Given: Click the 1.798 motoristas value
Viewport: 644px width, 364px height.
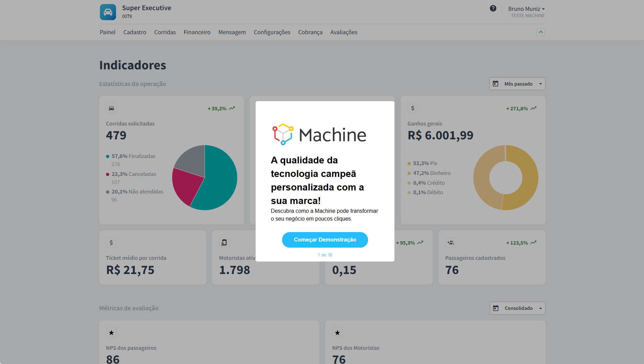Looking at the screenshot, I should tap(235, 270).
